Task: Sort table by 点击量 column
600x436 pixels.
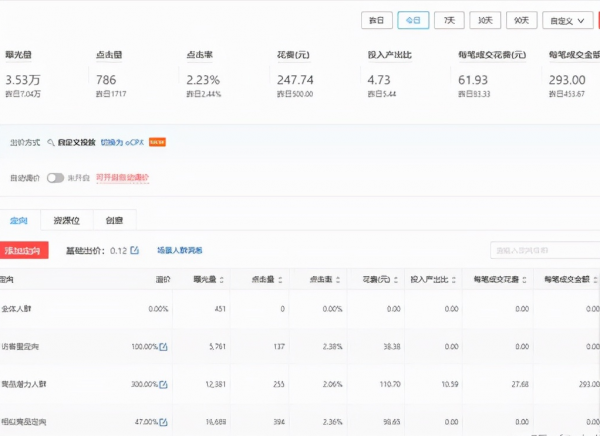Action: tap(280, 280)
